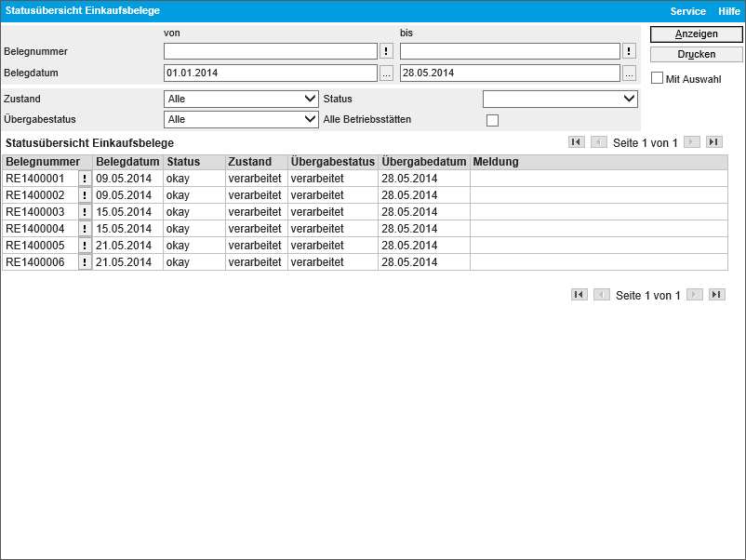Image resolution: width=746 pixels, height=560 pixels.
Task: Click detail icon next to RE1400004
Action: (x=85, y=229)
